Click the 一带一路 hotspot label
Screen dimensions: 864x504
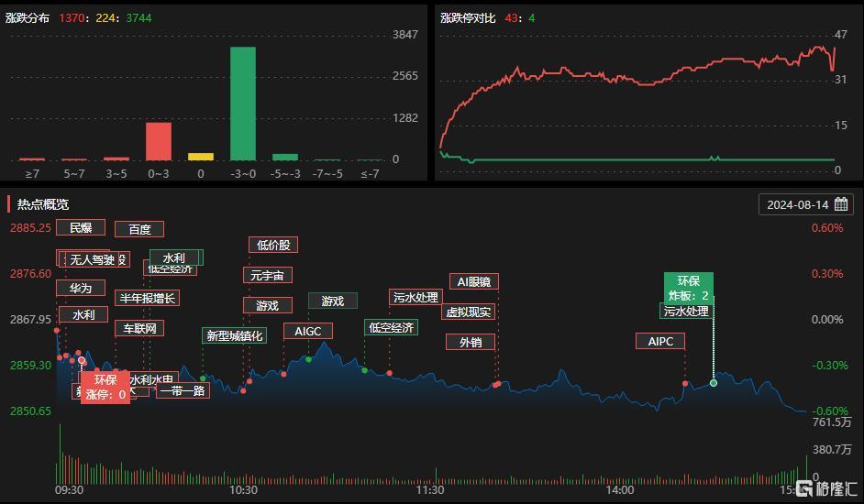(183, 390)
